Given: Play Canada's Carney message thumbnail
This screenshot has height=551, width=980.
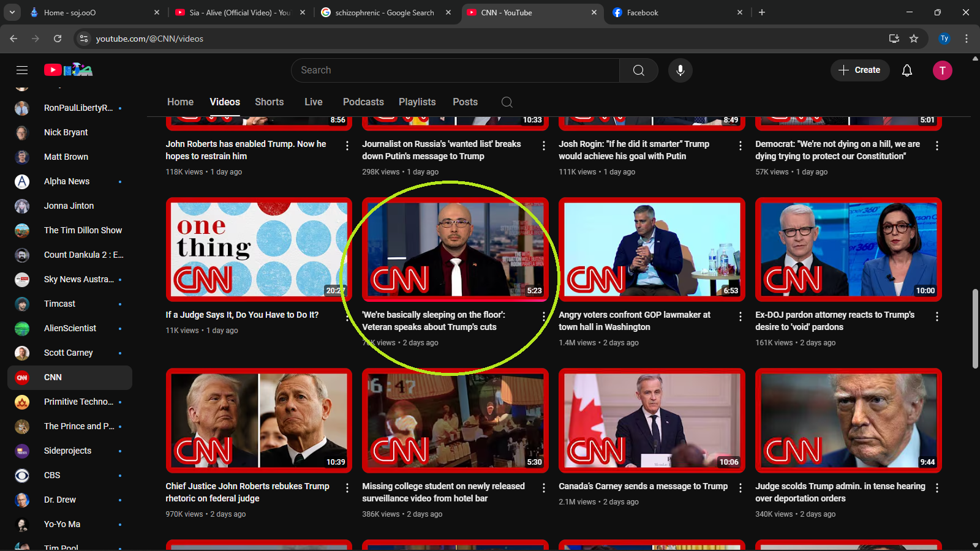Looking at the screenshot, I should click(652, 421).
